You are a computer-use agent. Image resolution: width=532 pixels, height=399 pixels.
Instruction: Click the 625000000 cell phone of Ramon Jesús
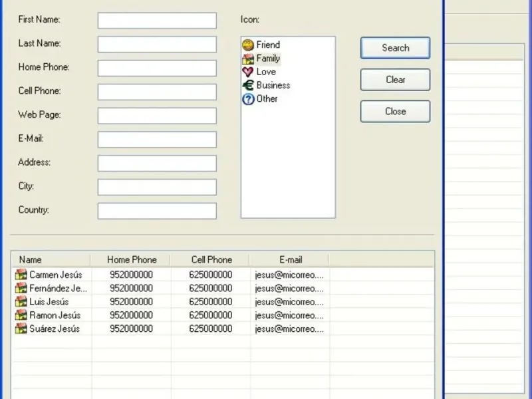click(x=211, y=315)
